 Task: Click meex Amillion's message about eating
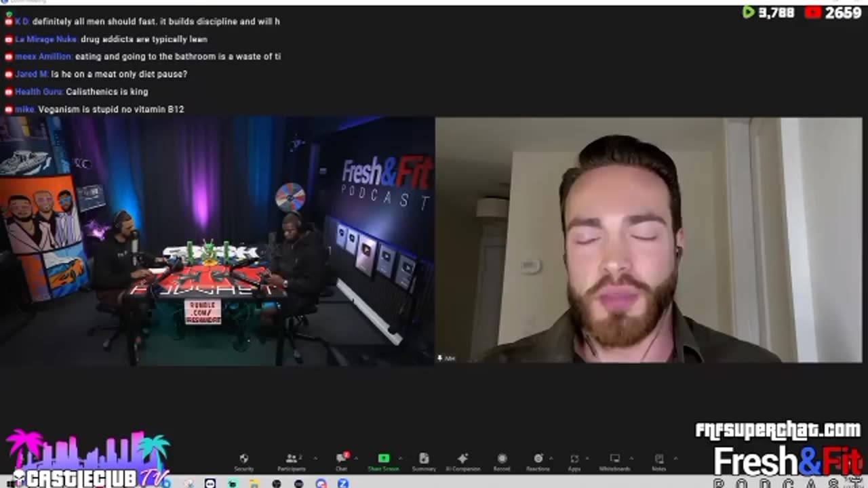pyautogui.click(x=142, y=57)
